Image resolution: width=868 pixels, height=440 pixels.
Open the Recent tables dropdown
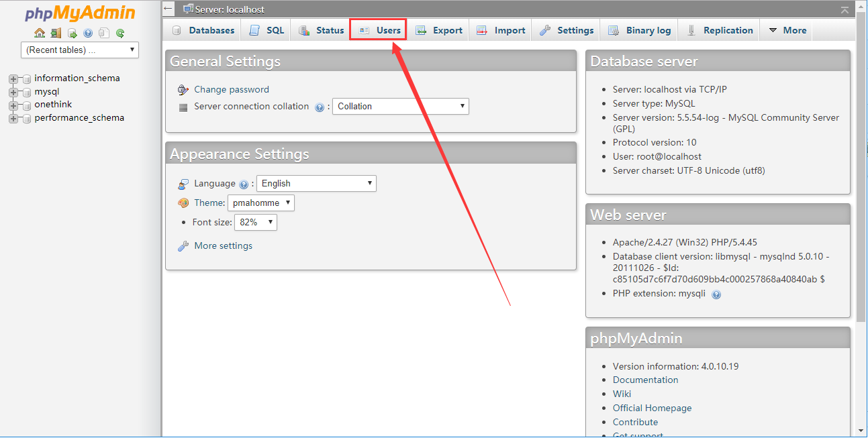(80, 50)
